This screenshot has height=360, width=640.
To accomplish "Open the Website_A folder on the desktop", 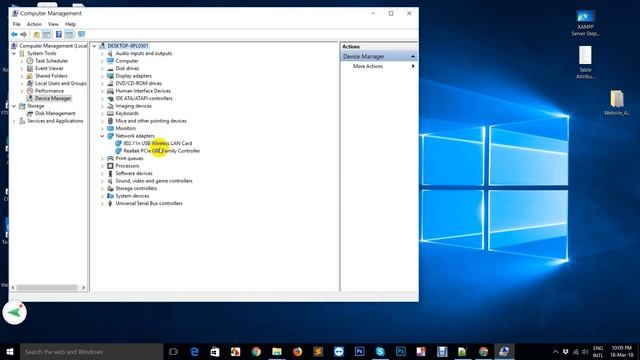I will tap(617, 103).
